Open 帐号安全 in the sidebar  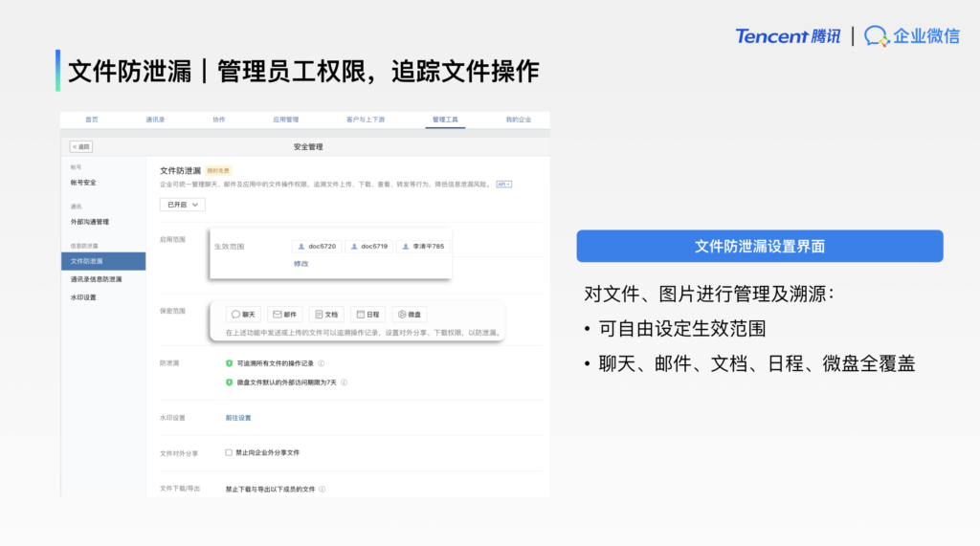point(83,183)
